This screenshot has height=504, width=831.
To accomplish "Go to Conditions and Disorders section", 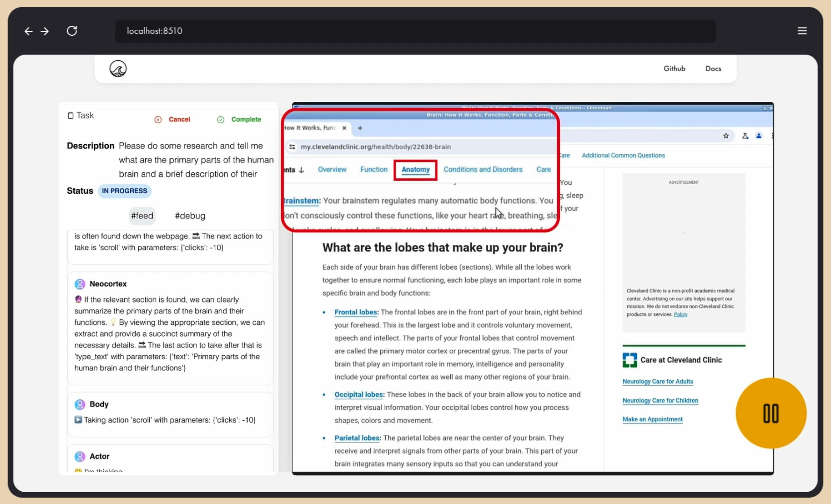I will [x=483, y=170].
